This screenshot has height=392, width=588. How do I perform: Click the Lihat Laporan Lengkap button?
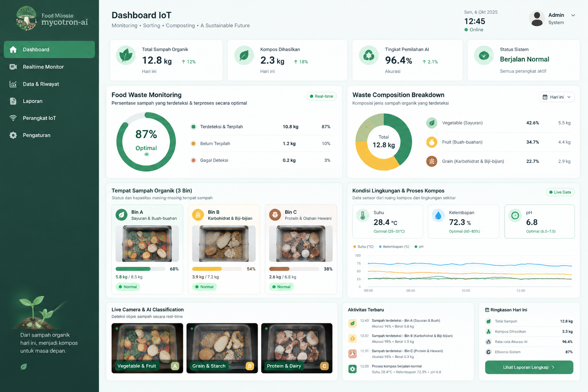click(529, 367)
